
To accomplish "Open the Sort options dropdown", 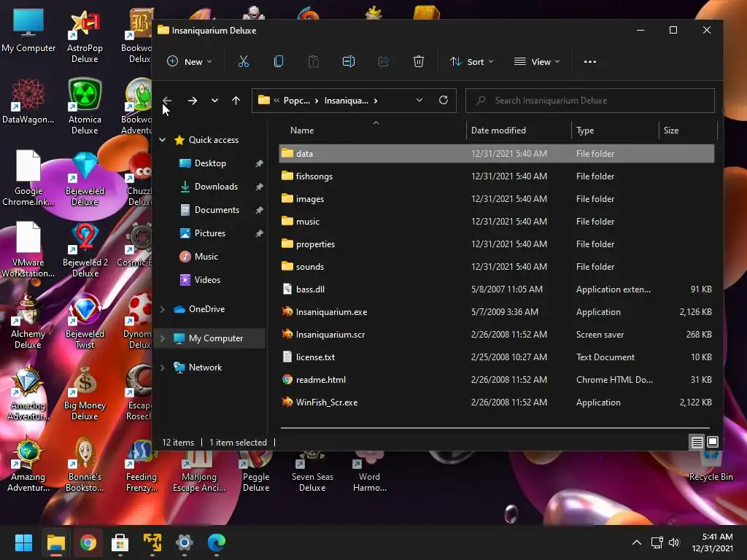I will pyautogui.click(x=472, y=61).
